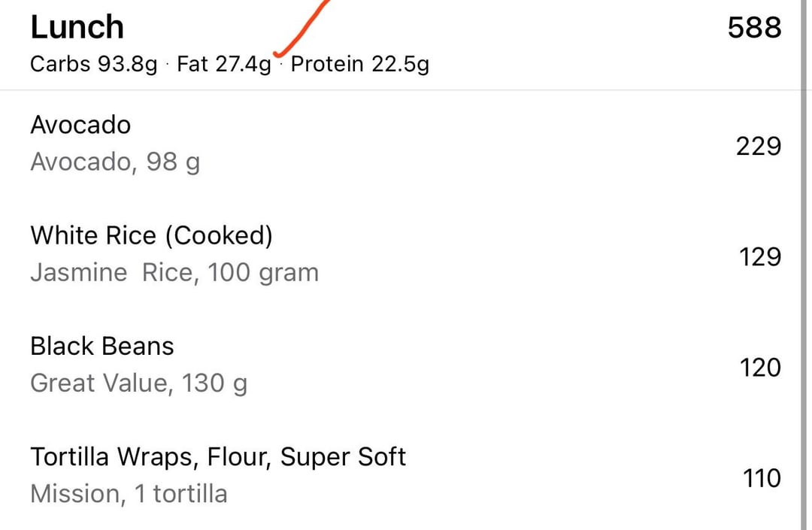Open the Tortilla Wraps, Flour, Super Soft entry
This screenshot has width=812, height=530.
coord(218,456)
